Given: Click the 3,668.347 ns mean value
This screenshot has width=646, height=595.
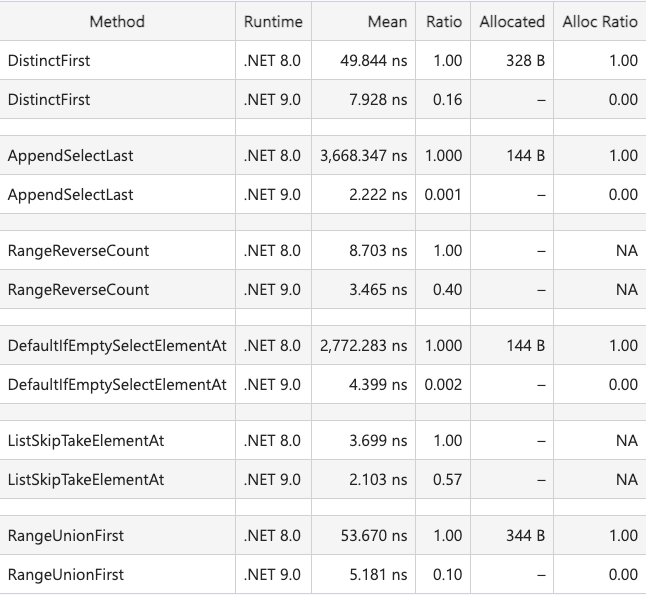Looking at the screenshot, I should tap(363, 156).
